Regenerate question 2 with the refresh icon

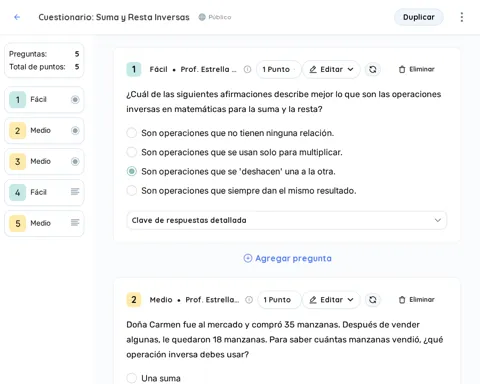[373, 300]
